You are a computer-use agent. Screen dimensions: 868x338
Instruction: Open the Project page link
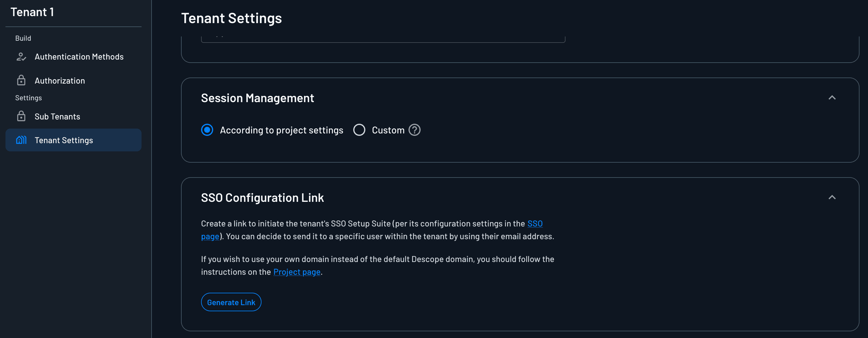click(x=296, y=271)
